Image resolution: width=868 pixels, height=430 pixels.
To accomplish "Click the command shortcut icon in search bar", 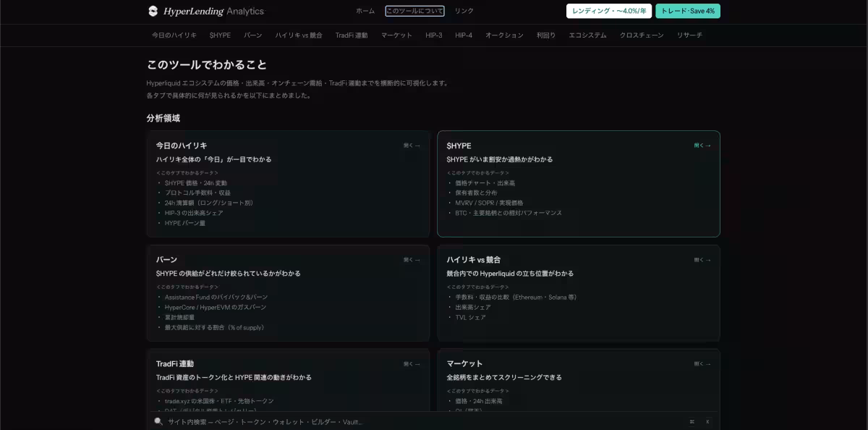I will (x=692, y=421).
